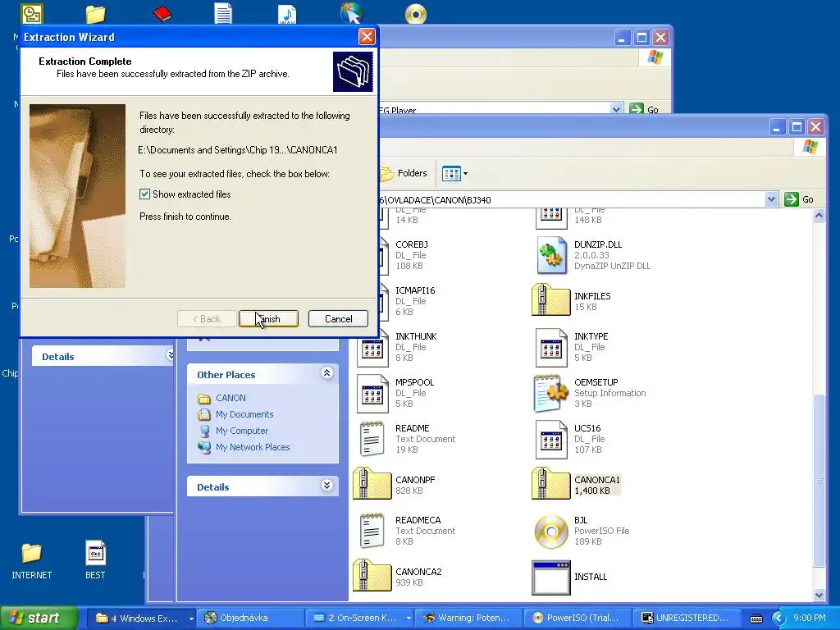840x630 pixels.
Task: Select the README text document icon
Action: tap(372, 439)
